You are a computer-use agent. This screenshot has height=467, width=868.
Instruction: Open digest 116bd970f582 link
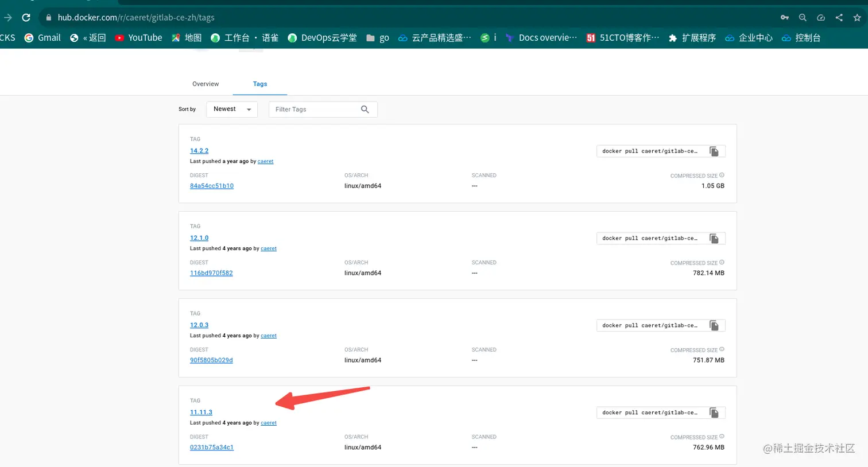click(211, 273)
